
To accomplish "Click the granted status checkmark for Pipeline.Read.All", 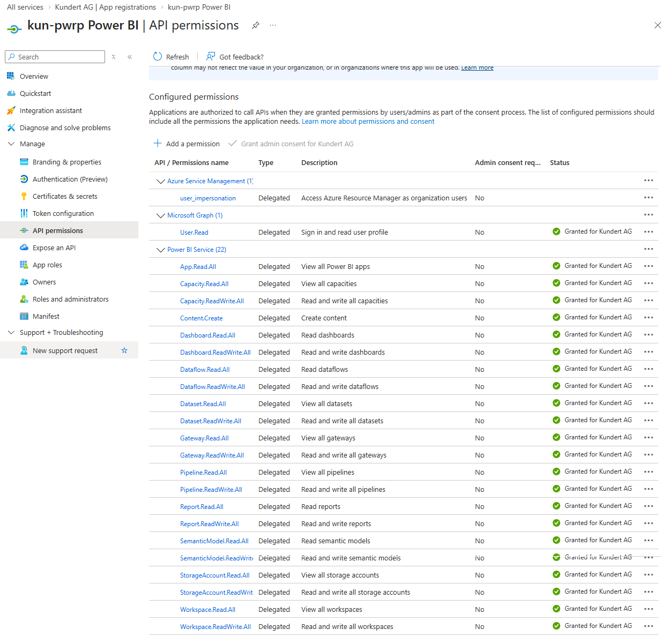I will point(556,471).
